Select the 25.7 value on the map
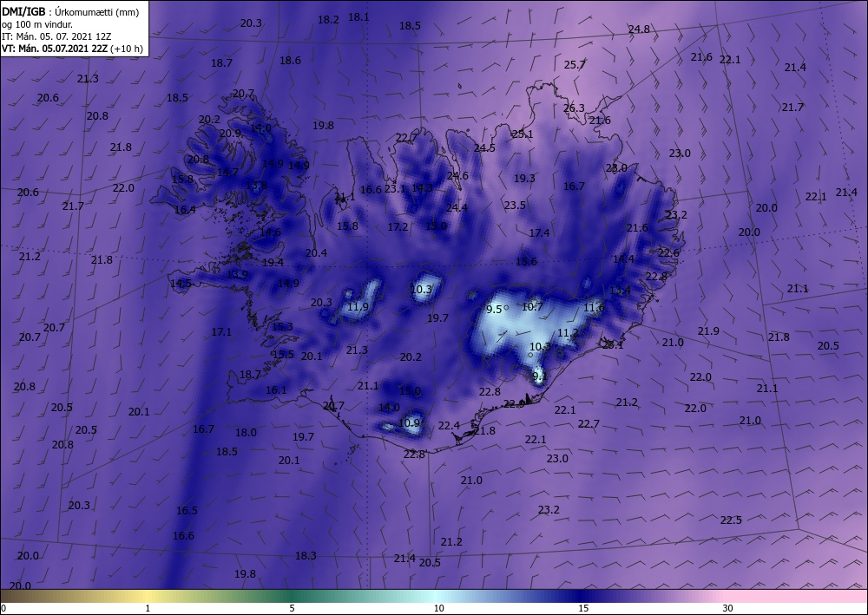Screen dimensions: 868x615 [x=575, y=65]
